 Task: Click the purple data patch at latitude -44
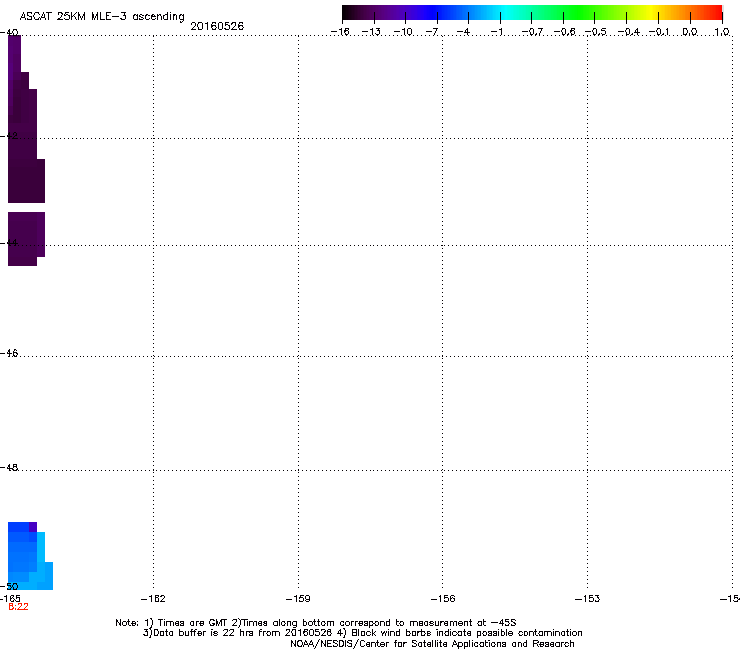click(26, 238)
